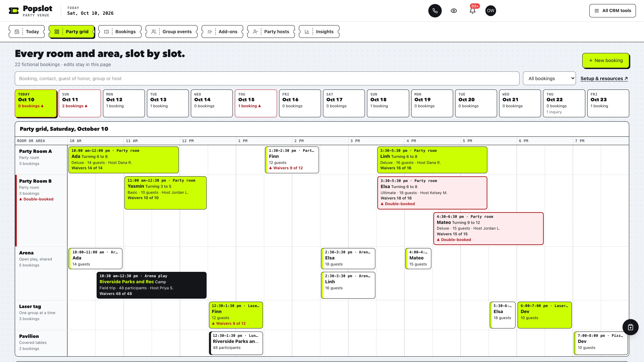644x362 pixels.
Task: Open Finn's 1:30–2:30 pm party room booking
Action: point(292,160)
